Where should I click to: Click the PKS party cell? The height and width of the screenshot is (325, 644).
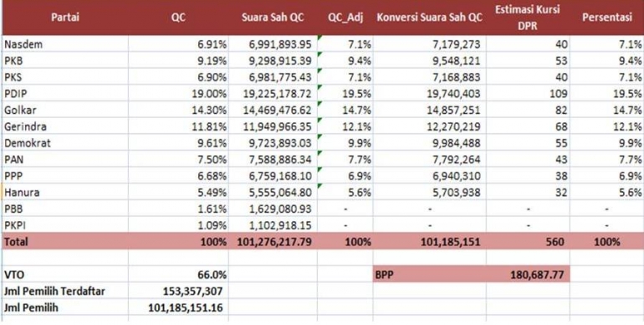tap(65, 77)
